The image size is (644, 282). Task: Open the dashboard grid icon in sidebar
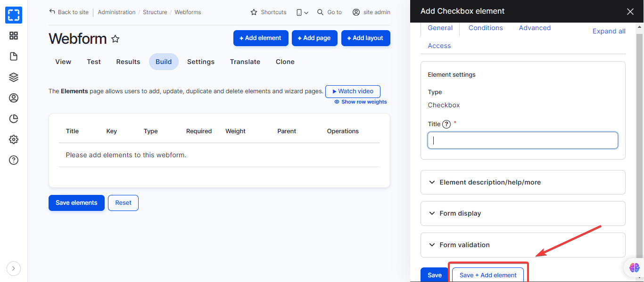[14, 36]
